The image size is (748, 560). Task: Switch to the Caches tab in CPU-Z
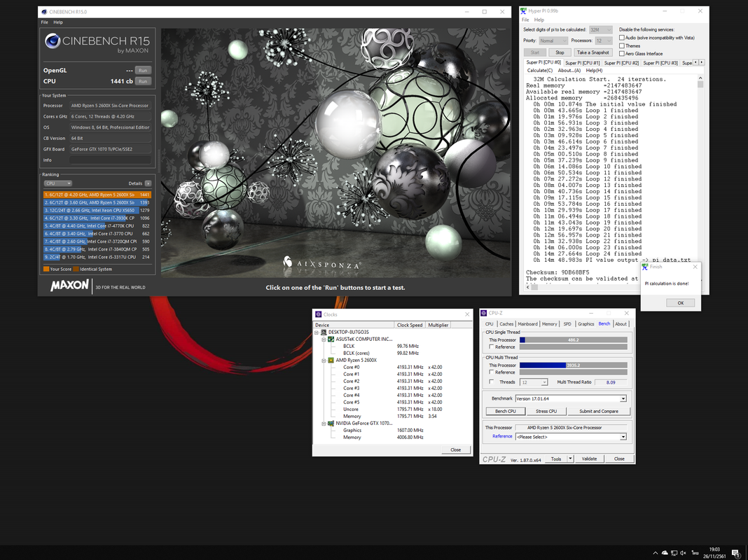pyautogui.click(x=506, y=324)
